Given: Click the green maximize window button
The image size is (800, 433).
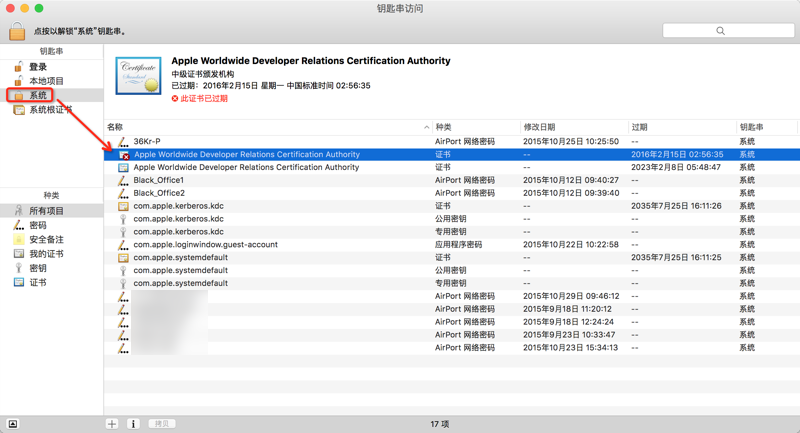Looking at the screenshot, I should click(39, 8).
